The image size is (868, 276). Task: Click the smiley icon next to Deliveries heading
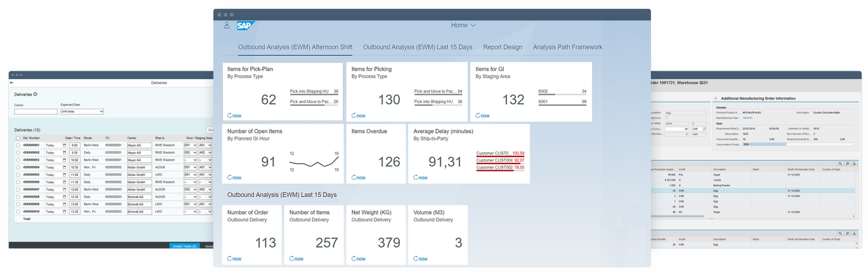36,94
